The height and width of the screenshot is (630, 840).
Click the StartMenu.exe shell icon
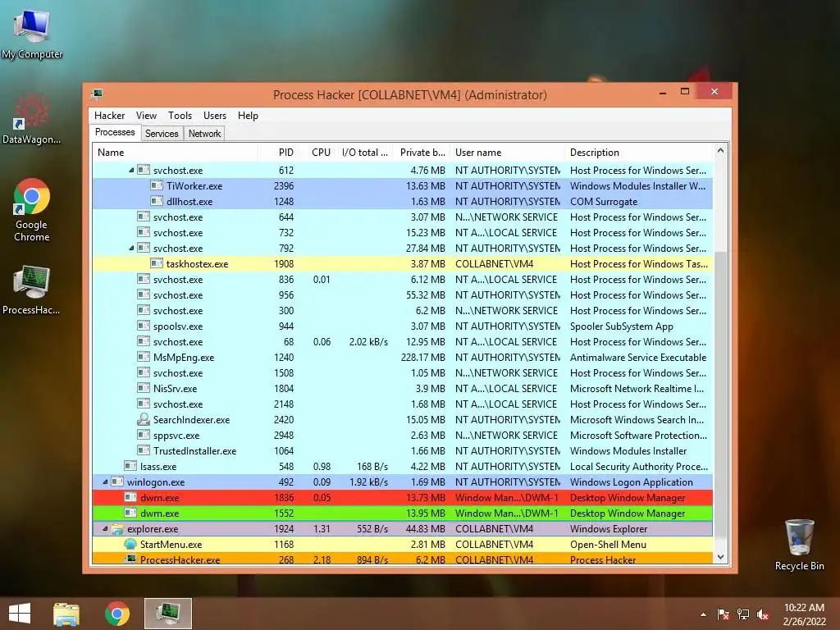click(x=130, y=545)
